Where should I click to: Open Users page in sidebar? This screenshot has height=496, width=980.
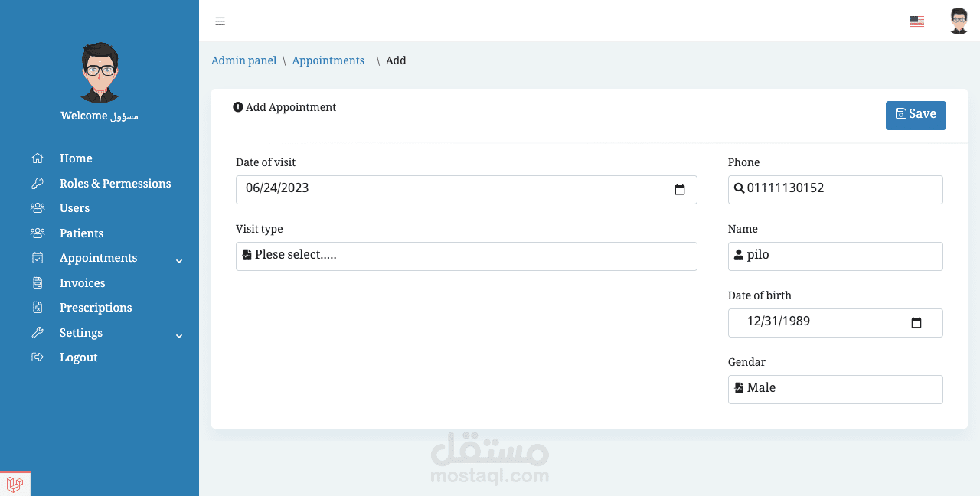click(75, 208)
